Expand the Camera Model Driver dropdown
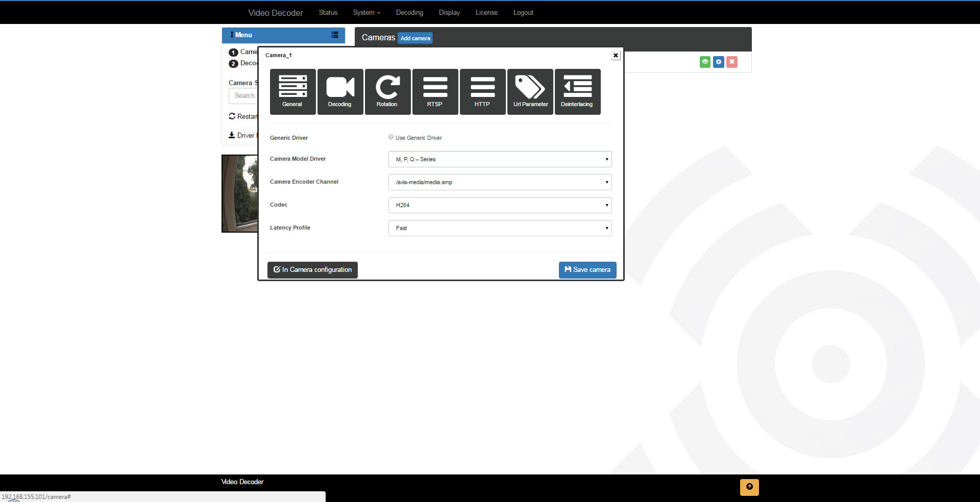Viewport: 980px width, 502px height. pyautogui.click(x=500, y=159)
